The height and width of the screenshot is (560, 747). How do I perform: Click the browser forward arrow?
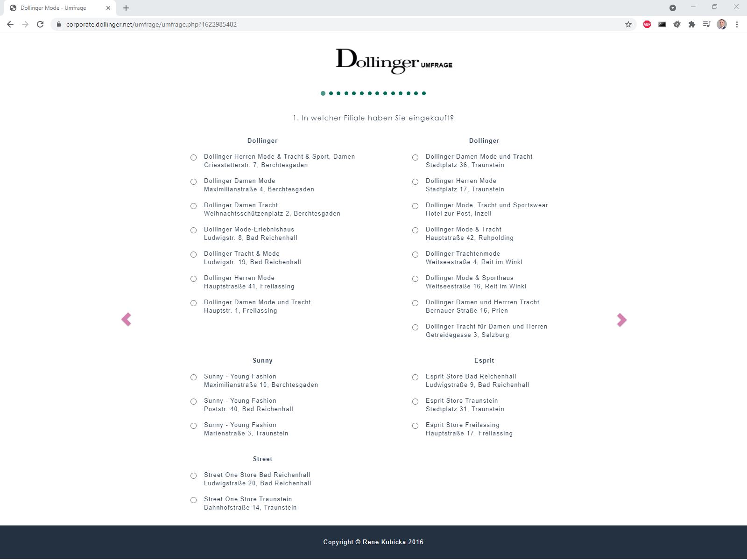pyautogui.click(x=25, y=24)
